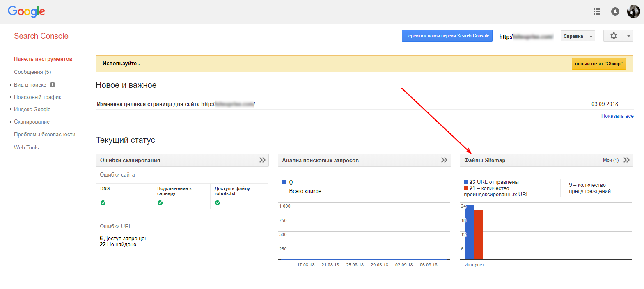The height and width of the screenshot is (289, 644).
Task: Click the Search Console title link
Action: point(41,36)
